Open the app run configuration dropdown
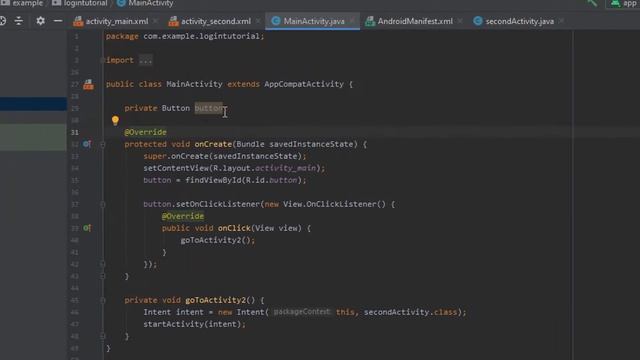Screen dimensions: 640x360 point(624,4)
